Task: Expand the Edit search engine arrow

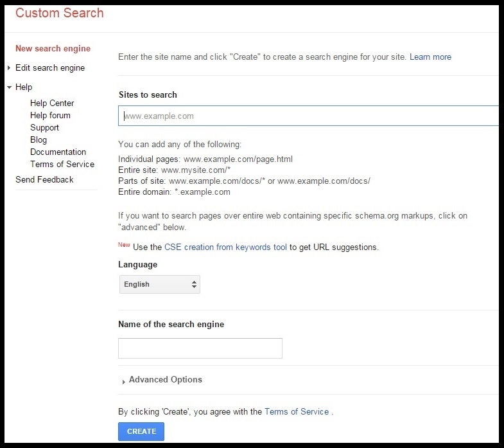Action: click(9, 67)
